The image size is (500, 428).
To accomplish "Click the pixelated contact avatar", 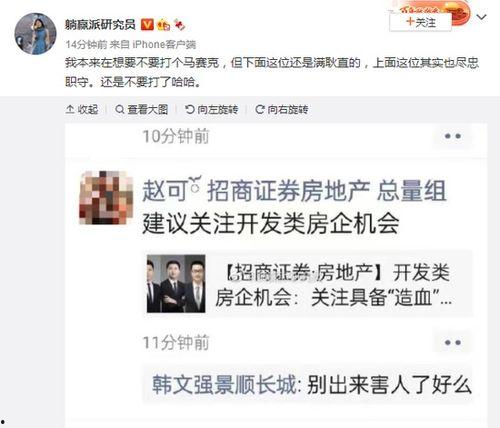I will point(106,197).
